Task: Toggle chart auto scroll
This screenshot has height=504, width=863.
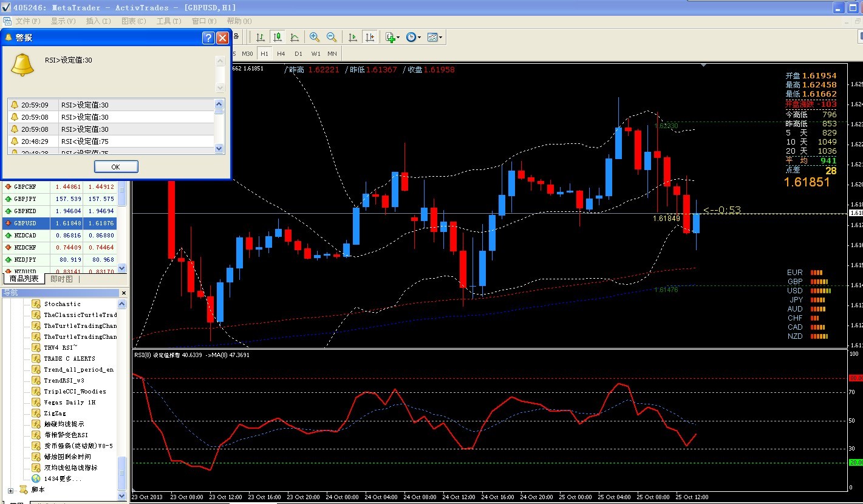Action: click(352, 37)
